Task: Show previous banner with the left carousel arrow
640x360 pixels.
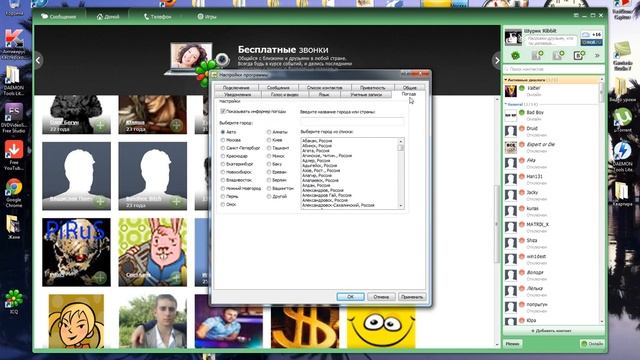Action: pos(38,60)
